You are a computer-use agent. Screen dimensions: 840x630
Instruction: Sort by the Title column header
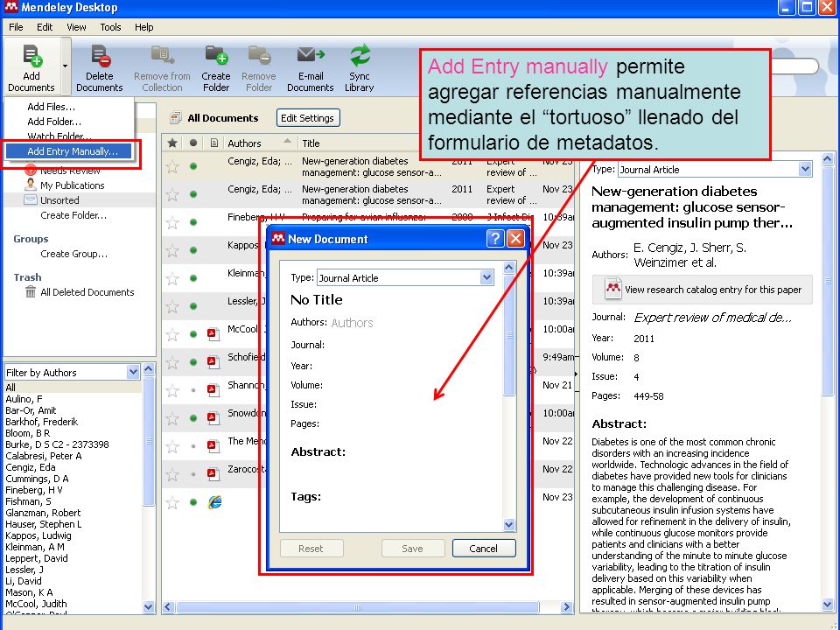click(x=311, y=143)
